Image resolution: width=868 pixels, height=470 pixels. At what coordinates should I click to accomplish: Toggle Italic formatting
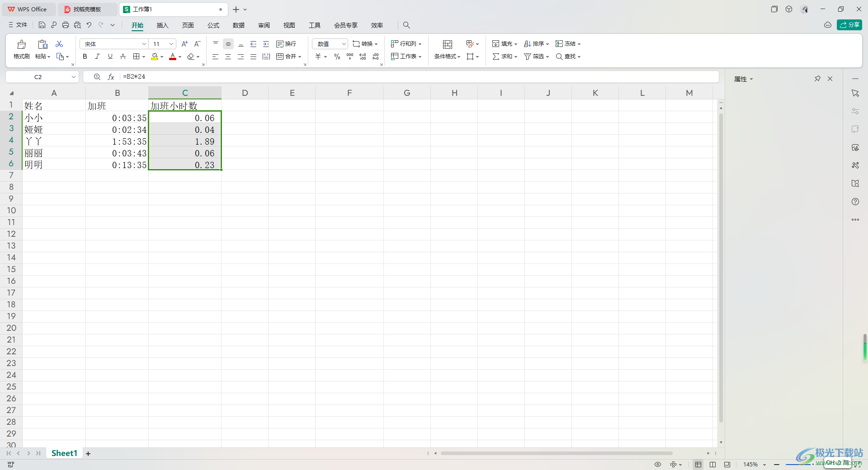point(97,56)
